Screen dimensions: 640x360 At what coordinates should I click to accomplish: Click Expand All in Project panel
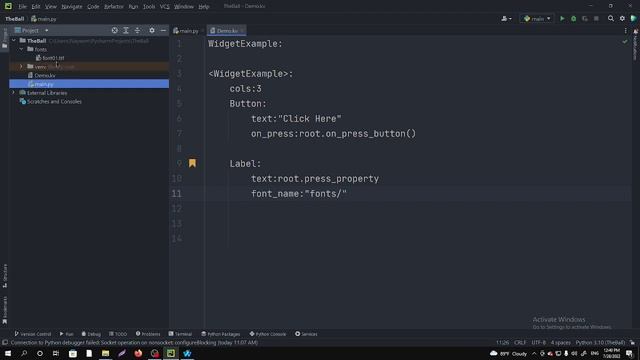pyautogui.click(x=126, y=30)
